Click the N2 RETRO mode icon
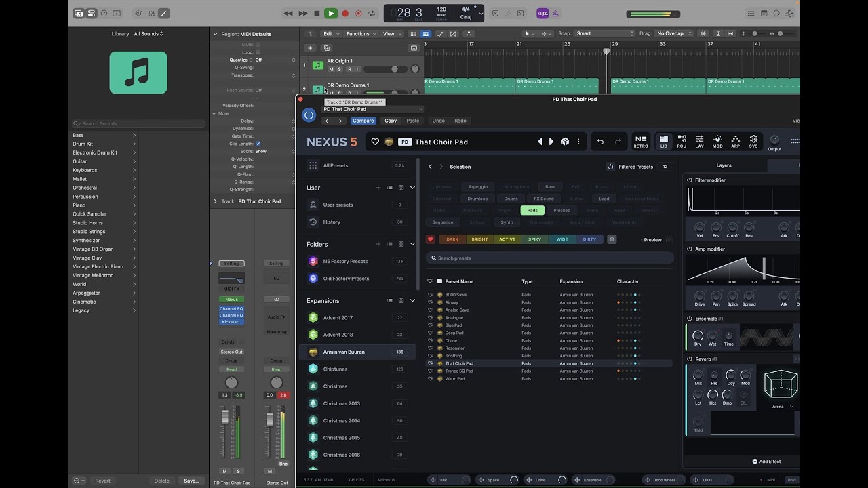This screenshot has width=868, height=488. (x=641, y=141)
